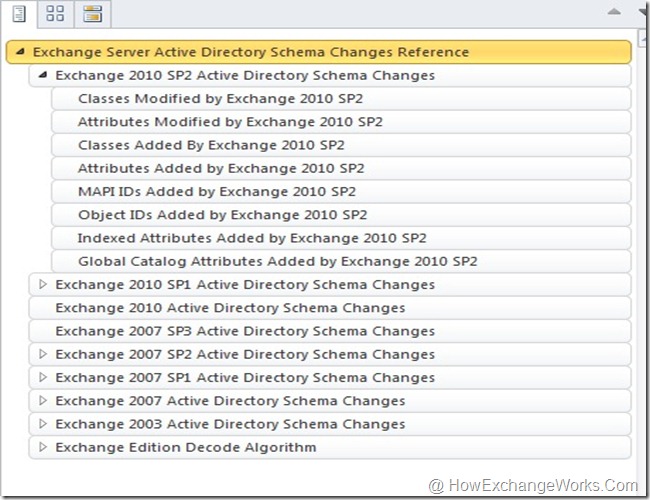Select Exchange 2010 SP2 Active Directory Schema Changes row
The image size is (650, 500).
[x=330, y=75]
